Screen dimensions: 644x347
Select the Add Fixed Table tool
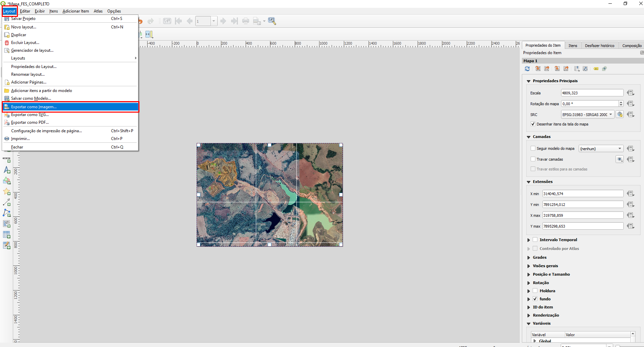point(7,246)
